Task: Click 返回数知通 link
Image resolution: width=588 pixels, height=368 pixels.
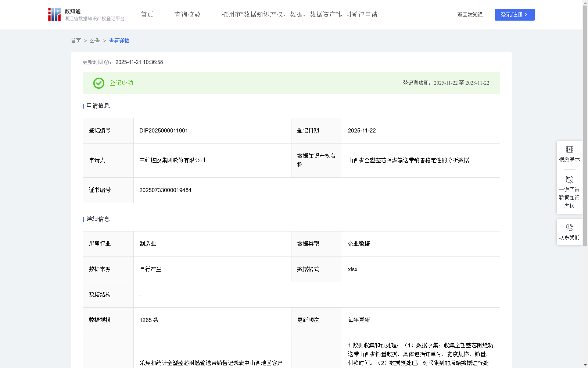Action: (x=470, y=15)
